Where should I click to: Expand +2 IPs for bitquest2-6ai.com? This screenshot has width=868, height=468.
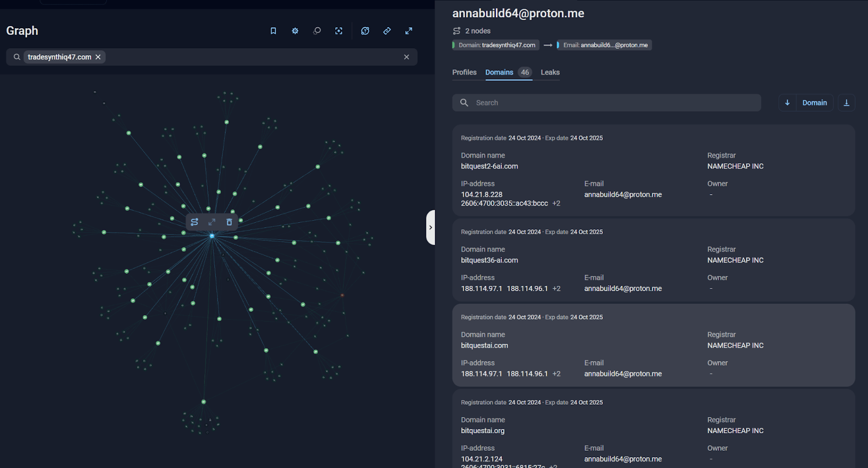[556, 203]
